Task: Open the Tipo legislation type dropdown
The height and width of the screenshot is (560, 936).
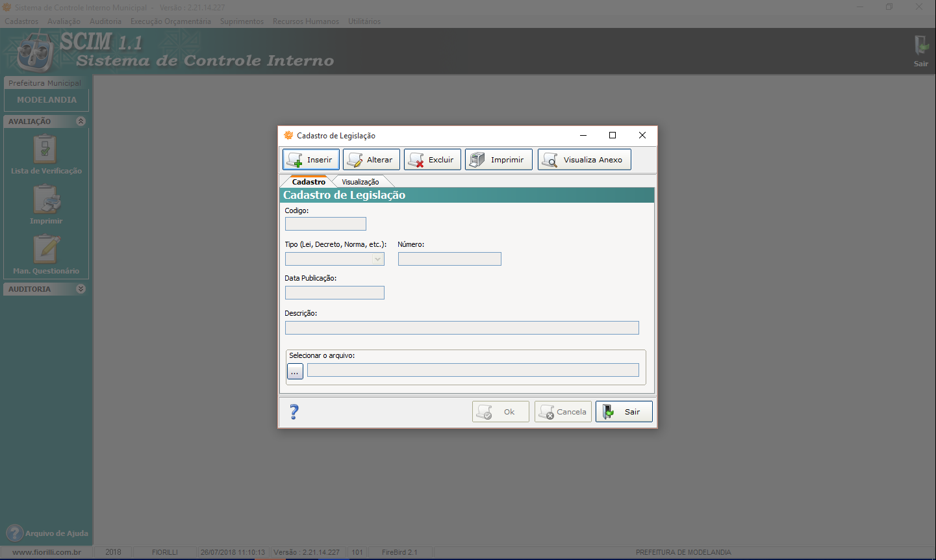Action: coord(377,259)
